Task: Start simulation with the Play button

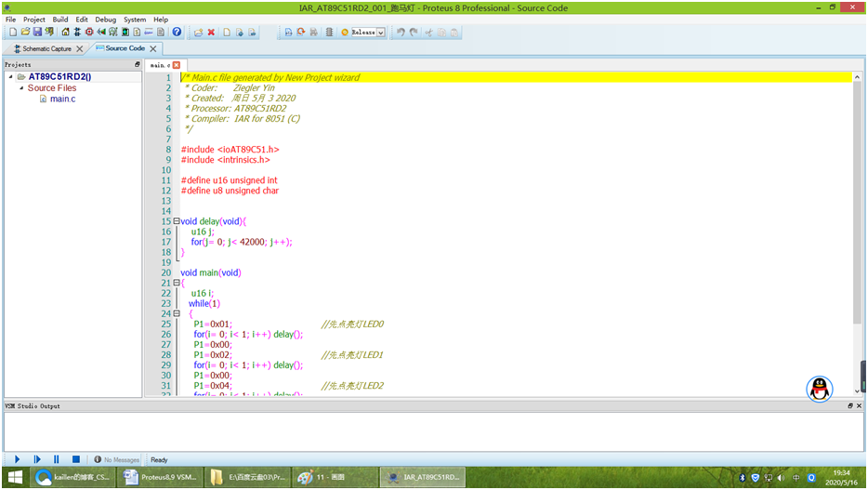Action: pyautogui.click(x=17, y=459)
